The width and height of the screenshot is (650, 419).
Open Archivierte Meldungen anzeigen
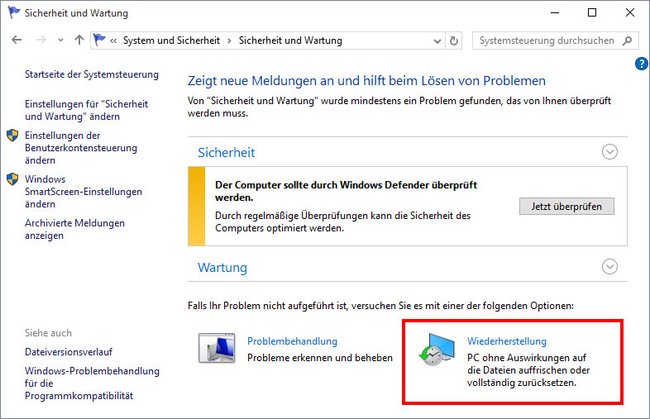pos(75,229)
